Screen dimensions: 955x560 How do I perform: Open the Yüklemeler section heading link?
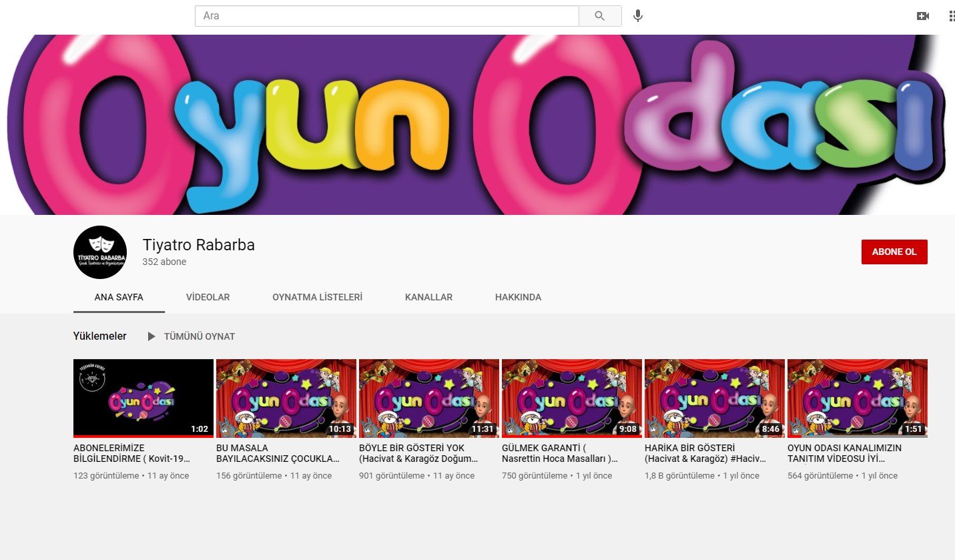point(99,336)
